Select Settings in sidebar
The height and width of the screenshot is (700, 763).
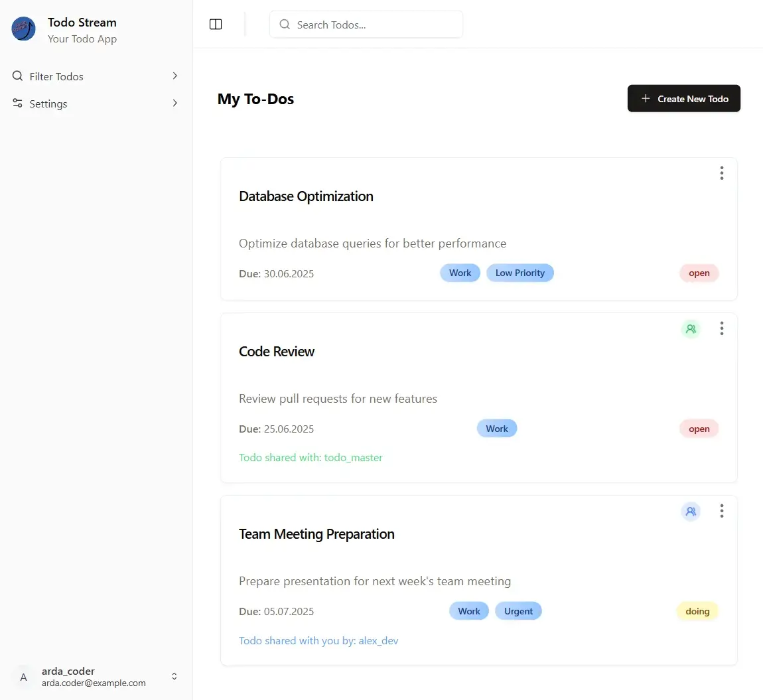(x=48, y=104)
